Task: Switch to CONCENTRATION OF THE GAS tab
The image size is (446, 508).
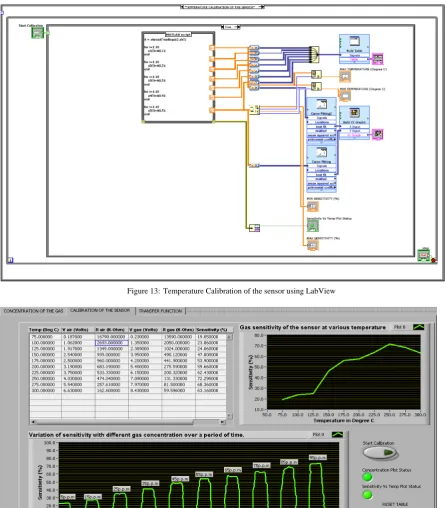Action: click(x=33, y=311)
